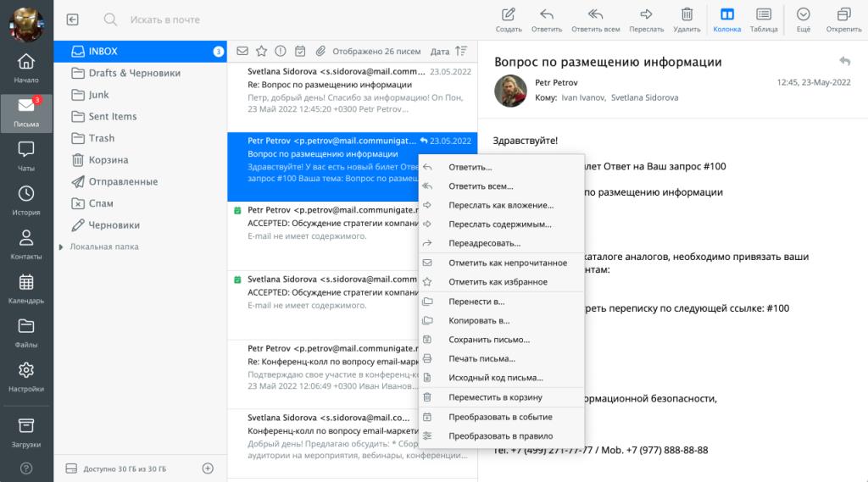Filter calendar messages with the calendar check icon

coord(300,52)
